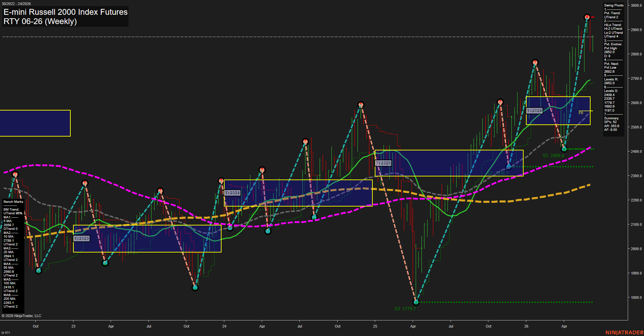
Task: Click the 23 year label on time axis
Action: (73, 326)
